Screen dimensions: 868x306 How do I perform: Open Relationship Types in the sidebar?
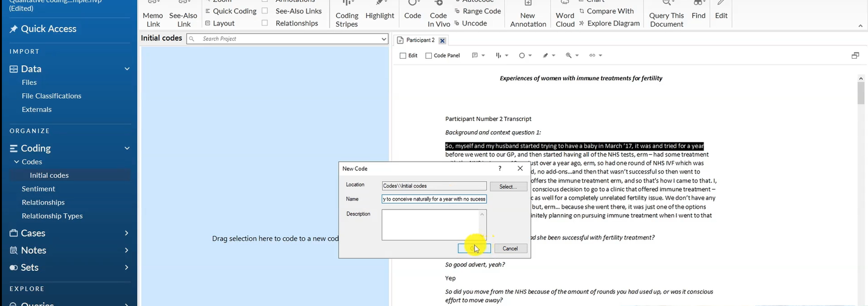(52, 216)
